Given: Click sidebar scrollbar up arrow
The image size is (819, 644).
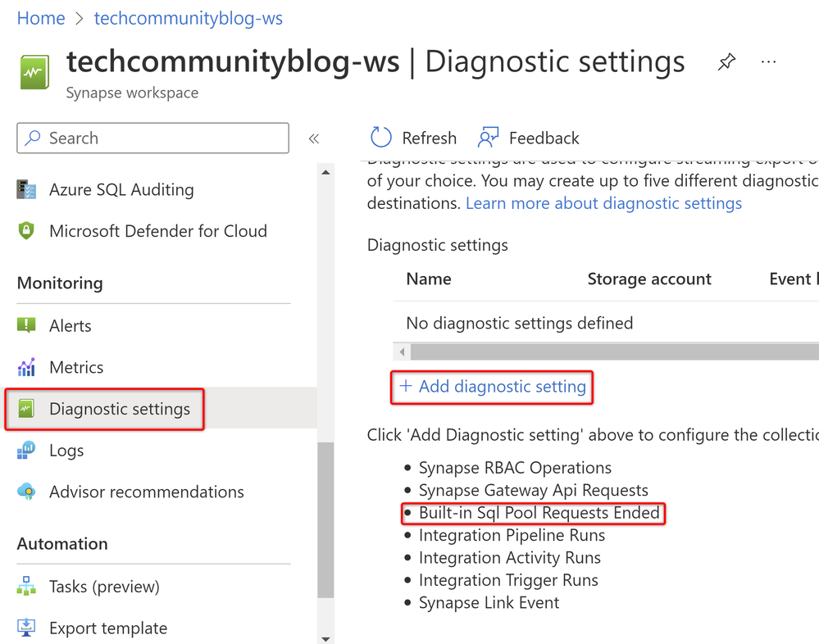Looking at the screenshot, I should (x=325, y=172).
